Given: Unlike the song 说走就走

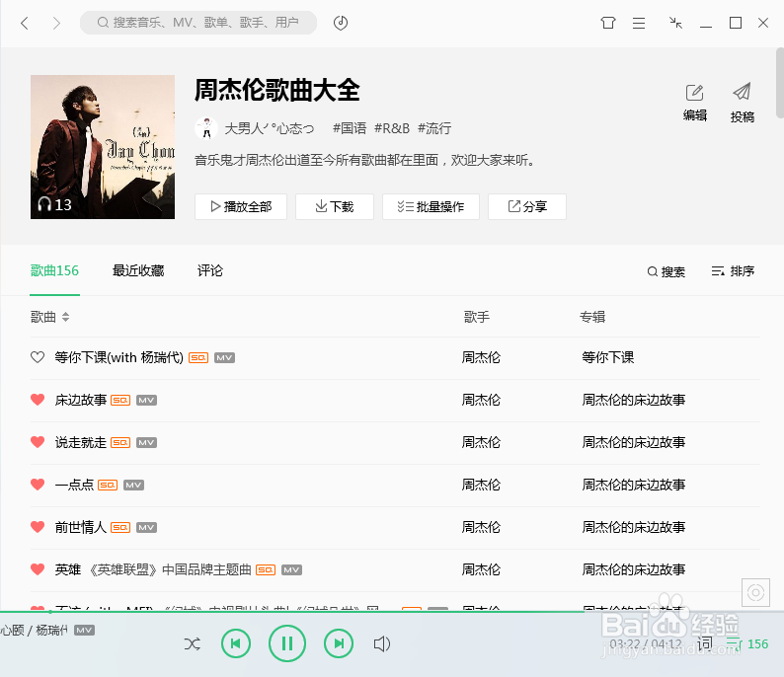Looking at the screenshot, I should coord(38,442).
